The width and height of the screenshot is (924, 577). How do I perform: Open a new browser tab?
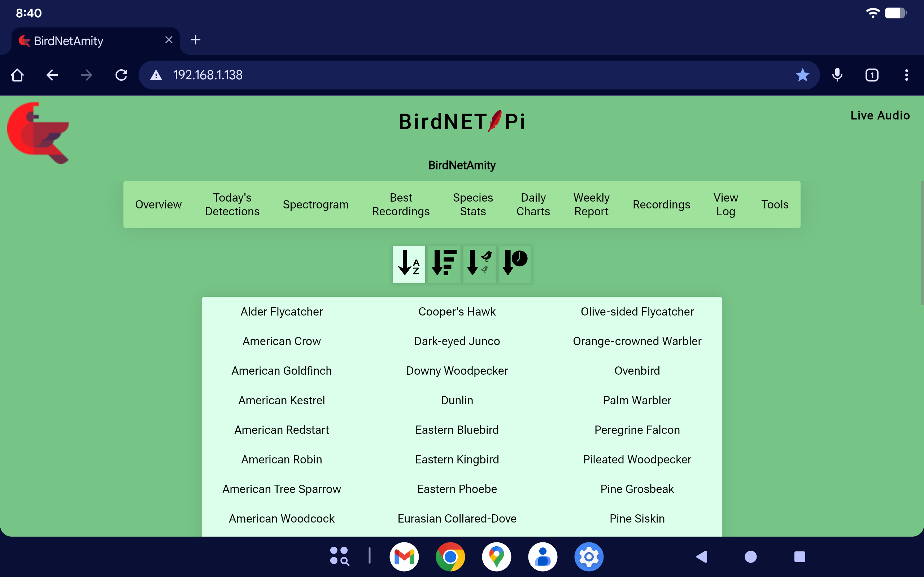click(x=196, y=40)
